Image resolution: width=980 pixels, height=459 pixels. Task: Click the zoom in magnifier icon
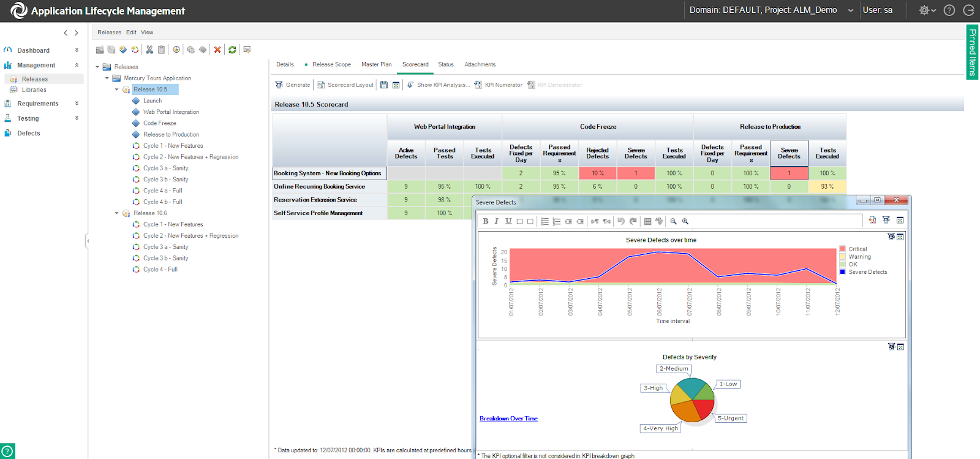[x=685, y=221]
